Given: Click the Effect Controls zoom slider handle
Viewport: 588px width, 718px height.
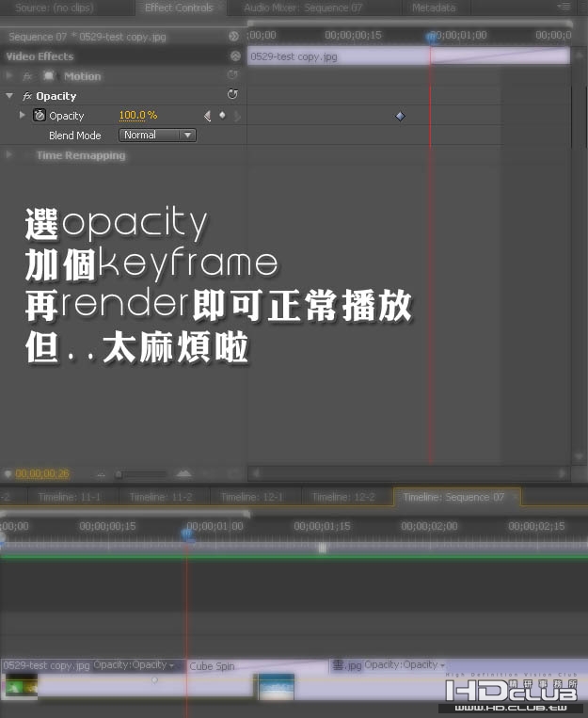Looking at the screenshot, I should 119,474.
